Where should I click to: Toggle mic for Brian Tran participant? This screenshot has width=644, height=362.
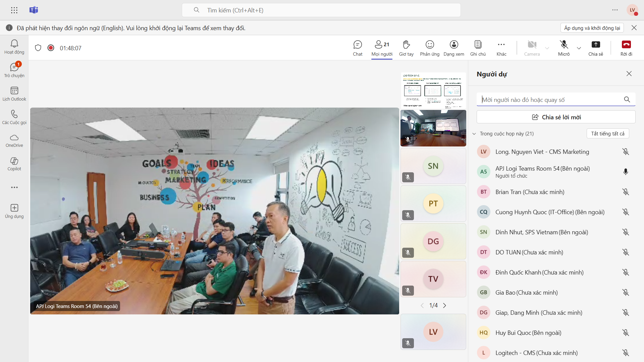(625, 192)
